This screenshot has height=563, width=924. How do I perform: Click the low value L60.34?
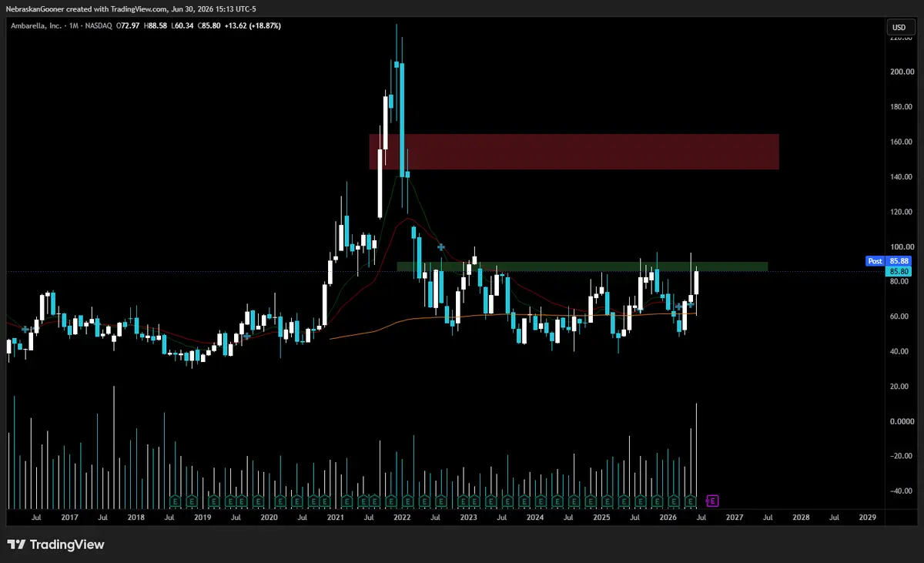point(182,25)
